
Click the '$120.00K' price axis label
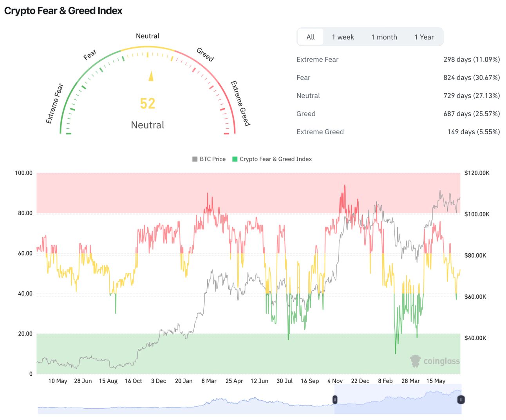pos(477,173)
